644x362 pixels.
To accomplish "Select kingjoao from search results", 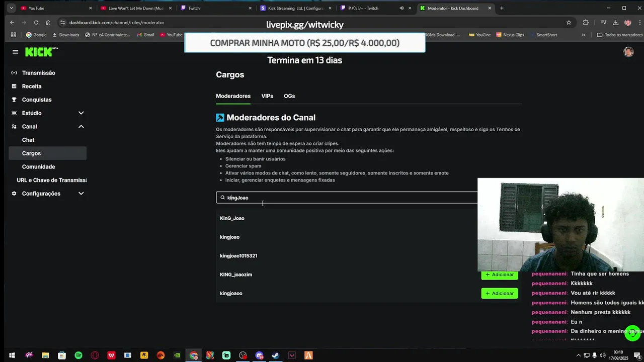I will [x=229, y=237].
